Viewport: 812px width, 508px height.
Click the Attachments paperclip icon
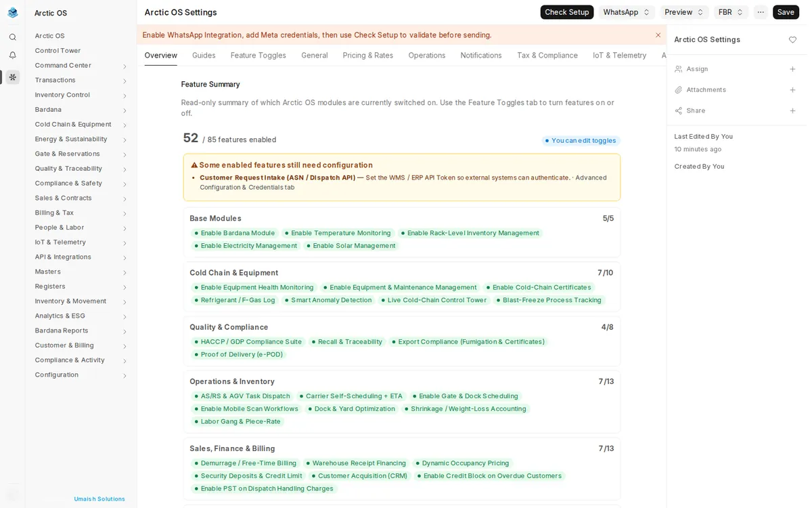679,90
